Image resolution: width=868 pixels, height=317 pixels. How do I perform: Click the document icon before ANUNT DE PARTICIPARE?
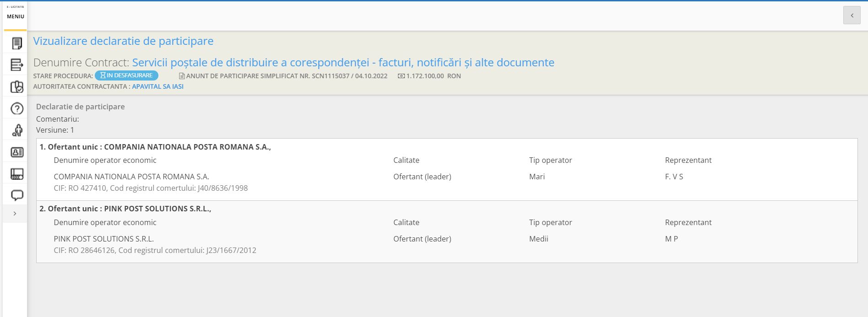pyautogui.click(x=182, y=76)
